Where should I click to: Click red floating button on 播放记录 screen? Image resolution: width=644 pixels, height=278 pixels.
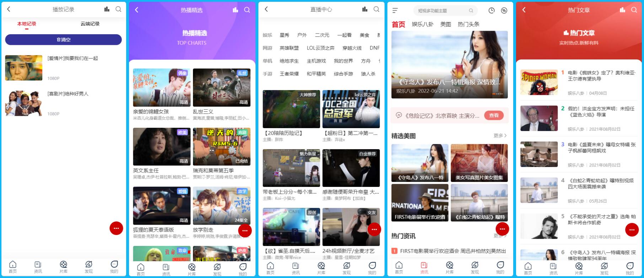tap(116, 228)
